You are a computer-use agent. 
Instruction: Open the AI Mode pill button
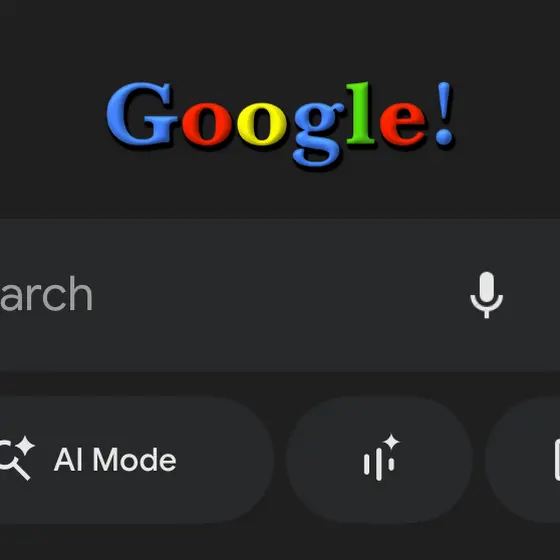coord(137,460)
